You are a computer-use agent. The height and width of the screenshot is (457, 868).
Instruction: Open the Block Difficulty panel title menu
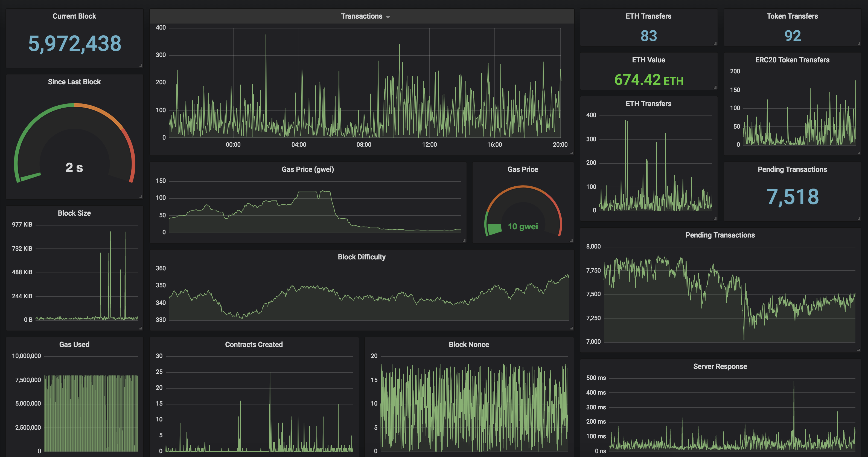pyautogui.click(x=362, y=257)
